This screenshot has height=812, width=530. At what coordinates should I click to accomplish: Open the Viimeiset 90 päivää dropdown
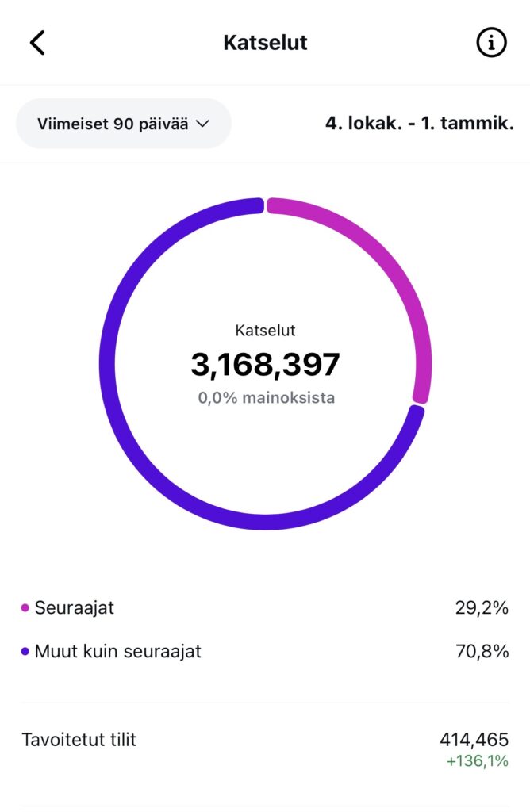pyautogui.click(x=123, y=124)
